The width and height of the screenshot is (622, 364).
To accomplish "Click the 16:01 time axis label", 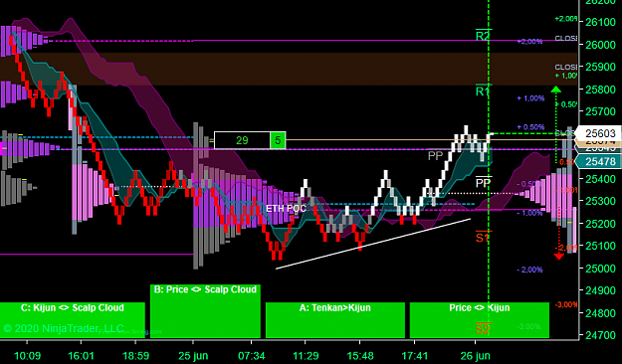I will coord(81,356).
